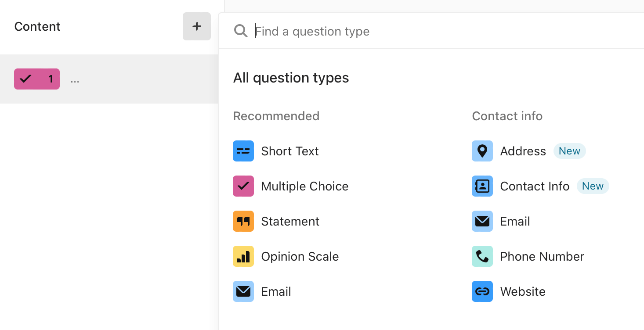
Task: Click the Contact Info icon
Action: click(482, 186)
